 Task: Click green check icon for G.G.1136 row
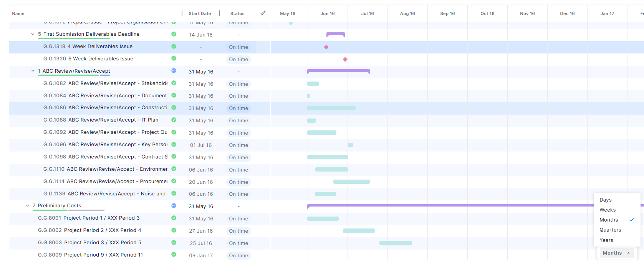pyautogui.click(x=174, y=193)
